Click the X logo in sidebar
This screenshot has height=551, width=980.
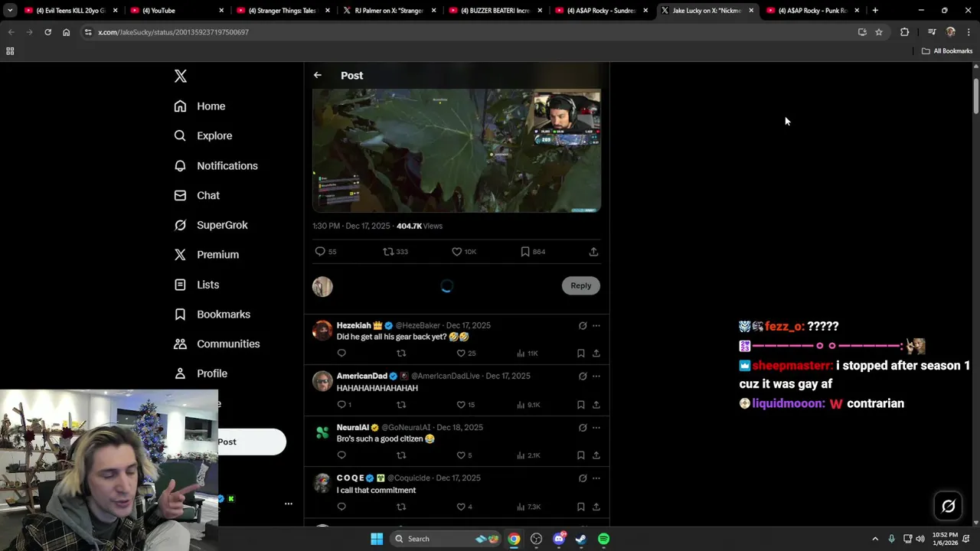(x=181, y=76)
